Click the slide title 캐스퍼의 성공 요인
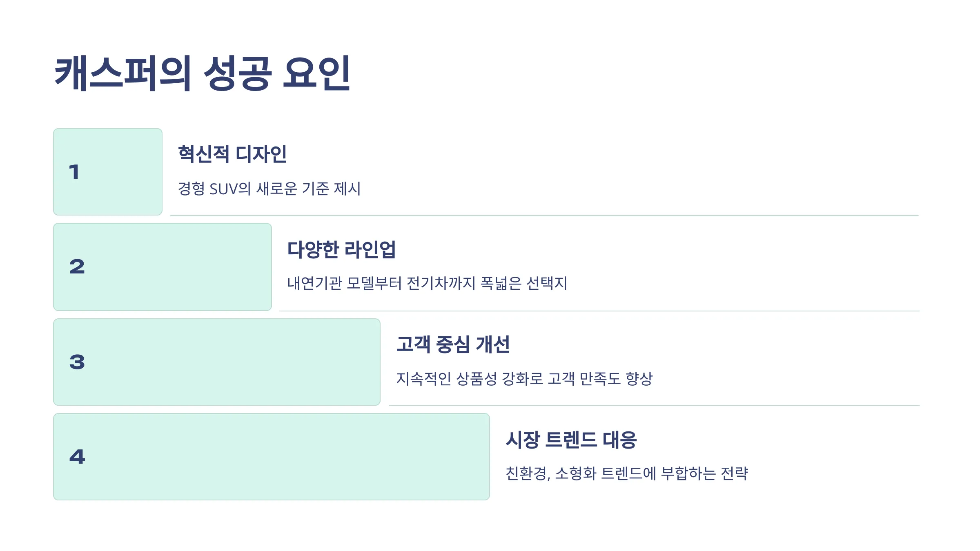The height and width of the screenshot is (551, 980). (x=202, y=73)
